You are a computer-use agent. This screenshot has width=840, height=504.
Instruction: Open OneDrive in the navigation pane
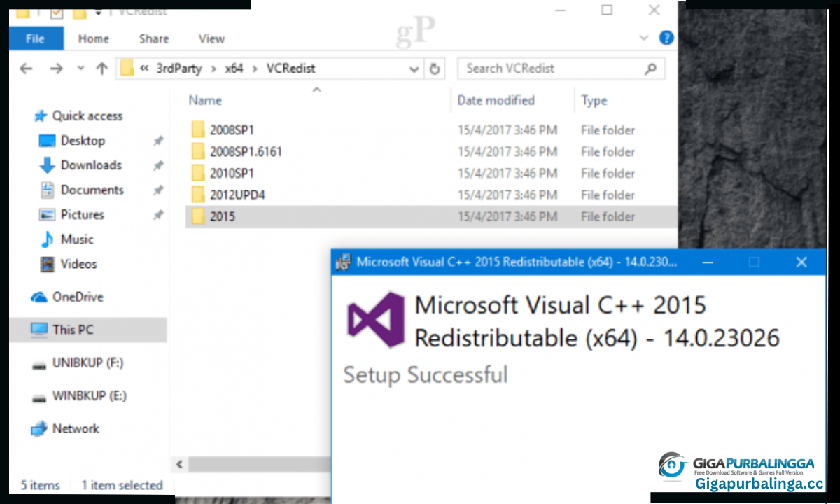click(77, 297)
